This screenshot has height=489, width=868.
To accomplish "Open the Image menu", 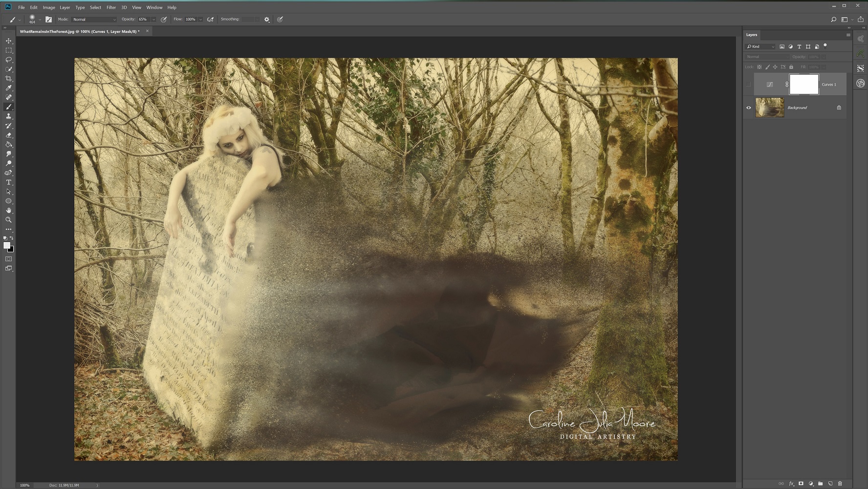I will point(49,7).
